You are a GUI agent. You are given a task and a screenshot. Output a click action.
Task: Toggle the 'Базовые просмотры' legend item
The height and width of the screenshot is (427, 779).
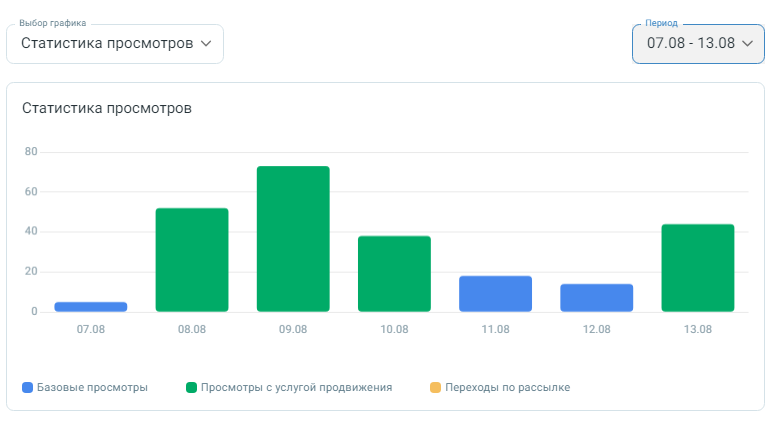85,387
